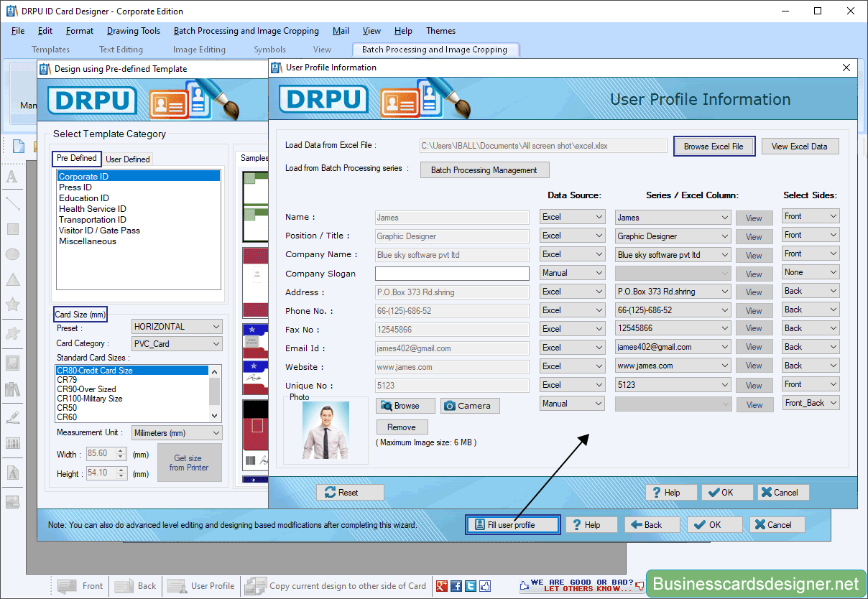Select the User Defined template tab

coord(128,159)
